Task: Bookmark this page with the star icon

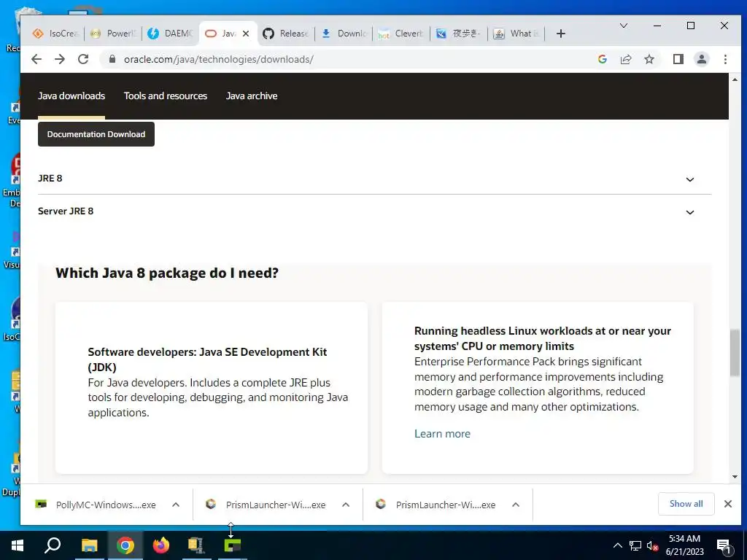Action: [x=649, y=59]
